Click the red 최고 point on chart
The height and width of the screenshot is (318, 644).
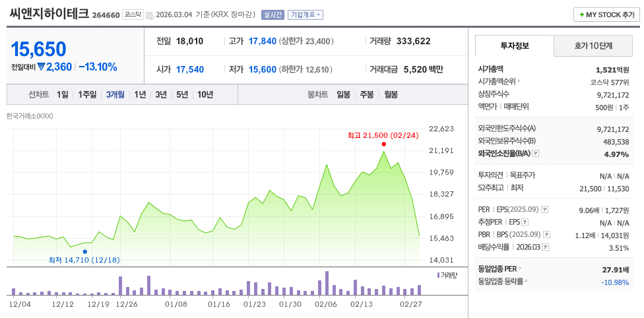pos(383,144)
